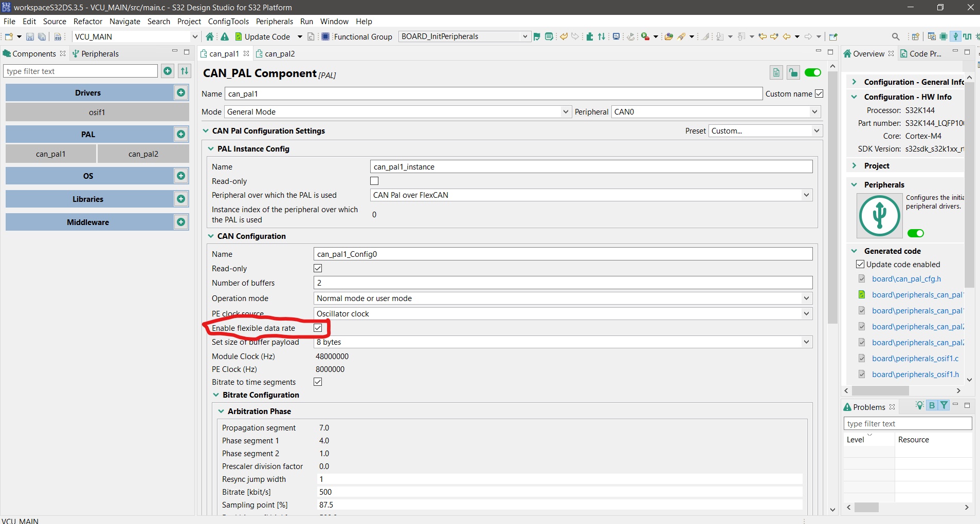The width and height of the screenshot is (980, 524).
Task: Click the search icon in the top toolbar
Action: pos(895,36)
